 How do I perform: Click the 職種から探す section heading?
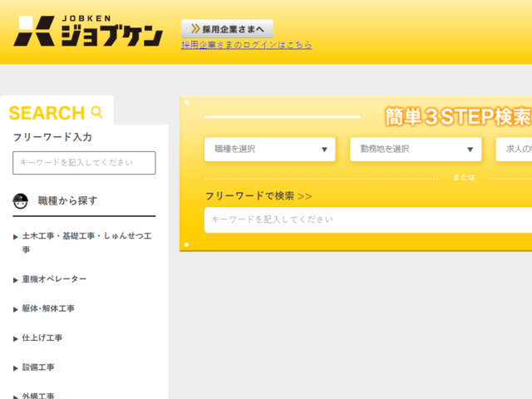tap(67, 200)
